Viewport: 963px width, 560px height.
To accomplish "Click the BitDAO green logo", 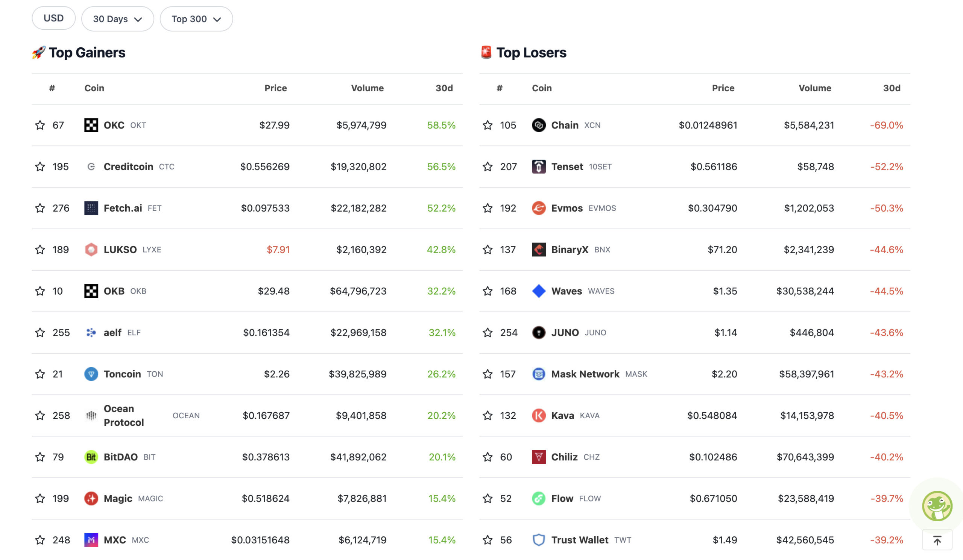I will (91, 457).
